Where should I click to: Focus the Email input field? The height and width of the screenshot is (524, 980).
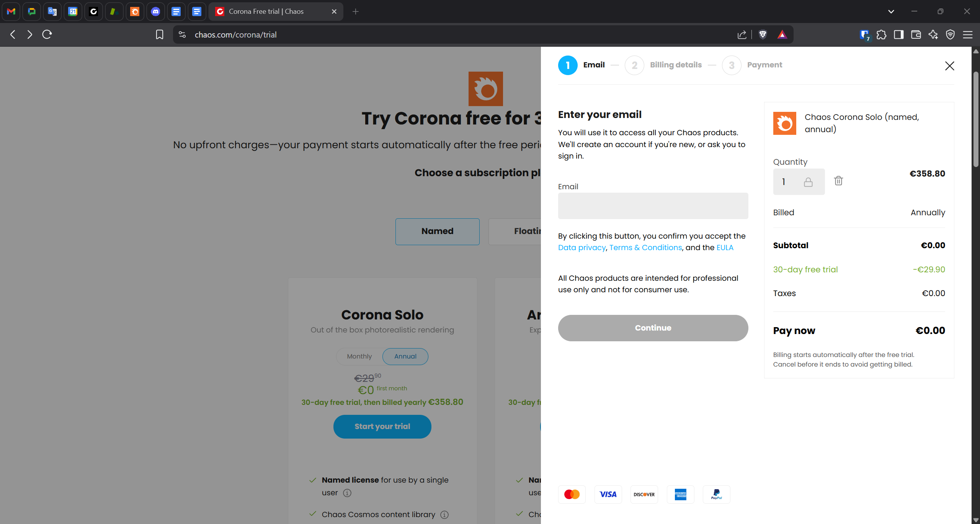pos(653,206)
